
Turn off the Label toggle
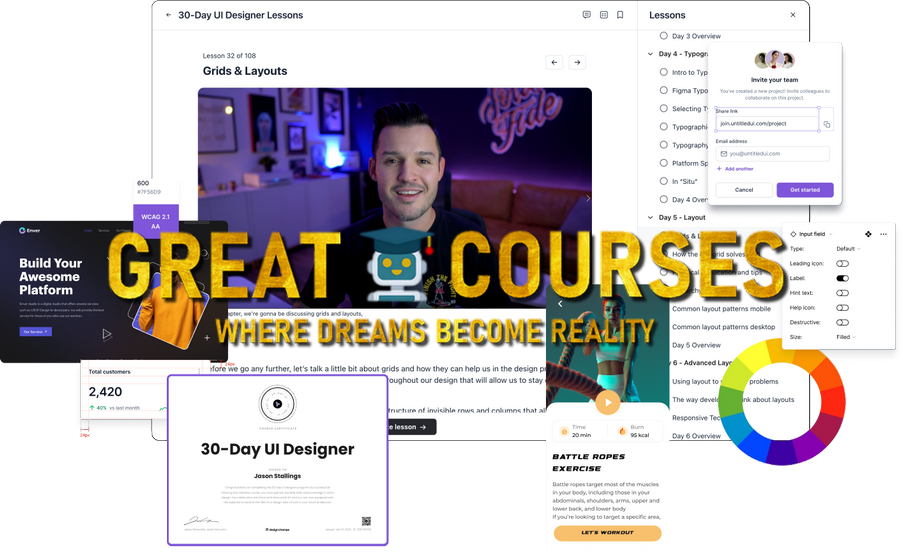pyautogui.click(x=843, y=278)
